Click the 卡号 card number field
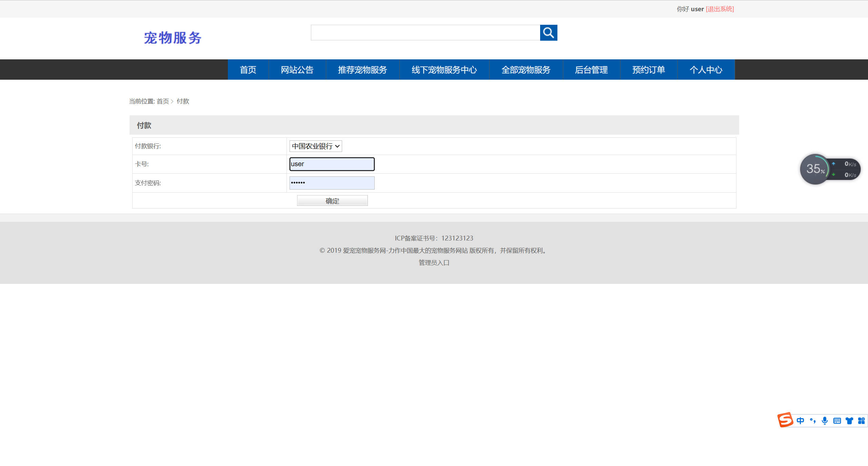 tap(332, 164)
